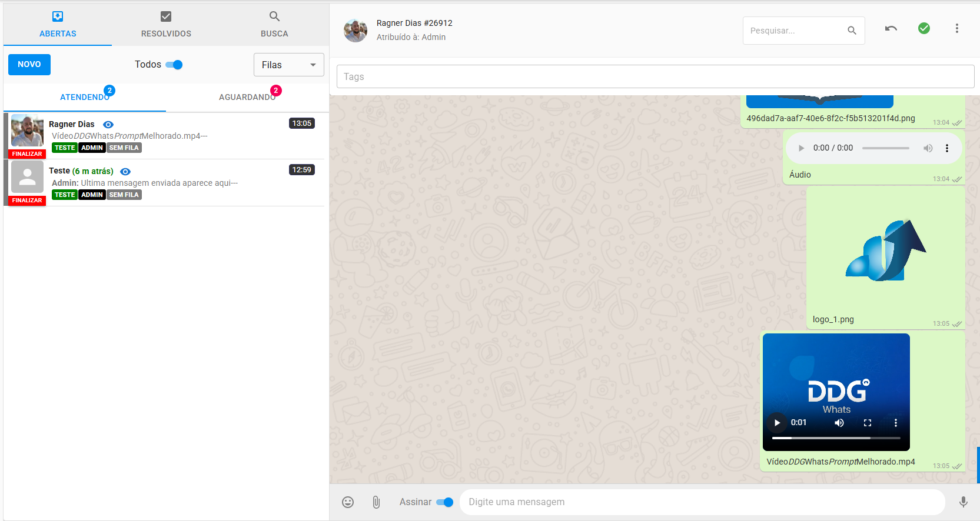
Task: Click the attach file paperclip icon
Action: 376,502
